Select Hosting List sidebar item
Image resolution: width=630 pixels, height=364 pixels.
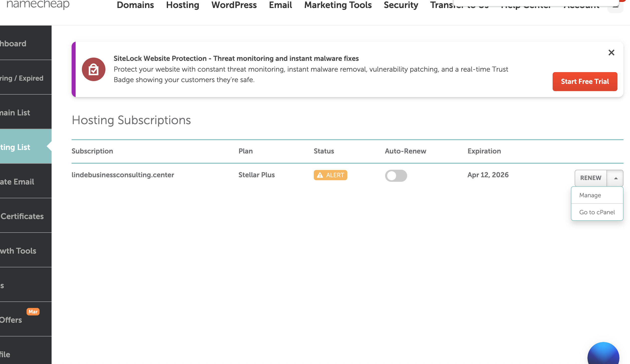coord(26,146)
